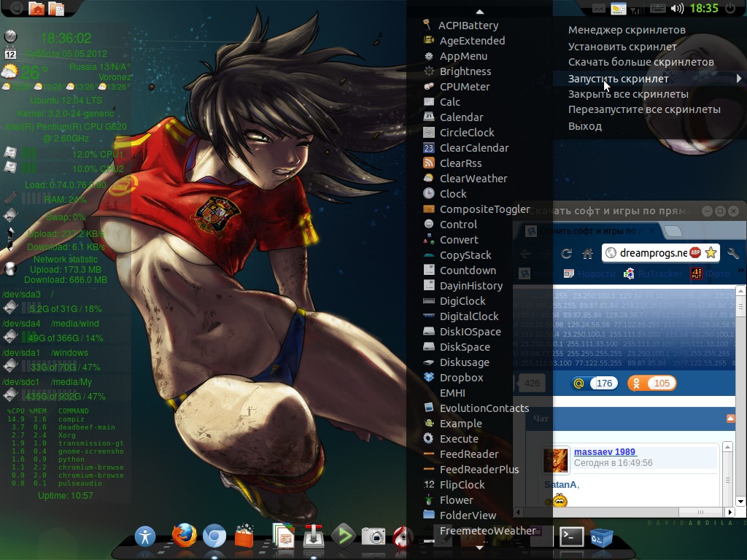Open the files icon in top-left panel
Viewport: 747px width, 560px height.
(56, 9)
